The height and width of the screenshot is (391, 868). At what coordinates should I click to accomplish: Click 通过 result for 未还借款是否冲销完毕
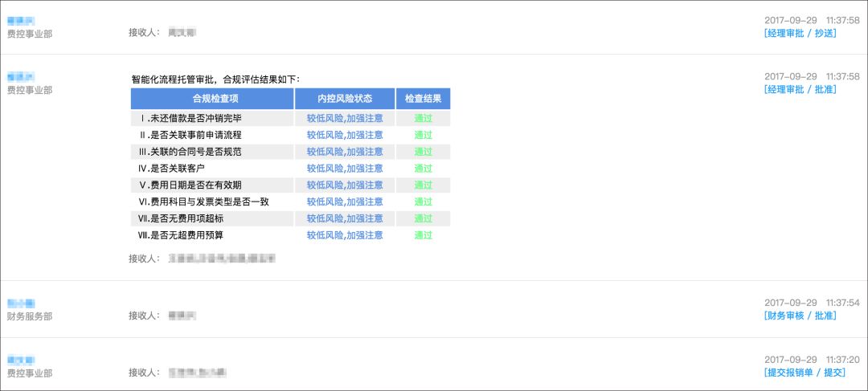click(423, 118)
